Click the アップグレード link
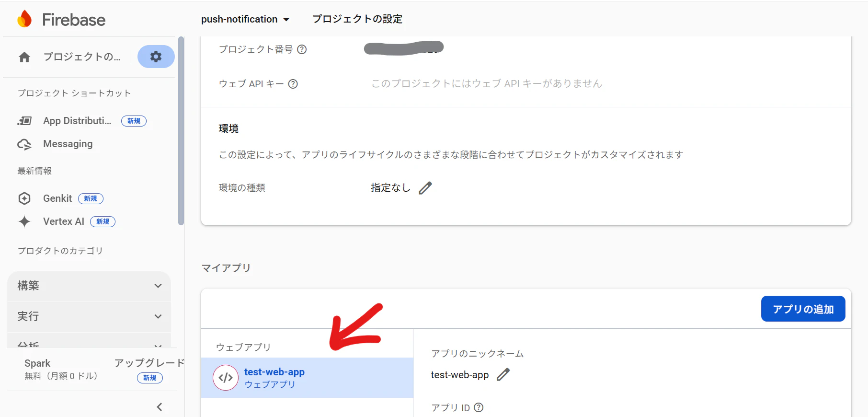 click(x=149, y=363)
